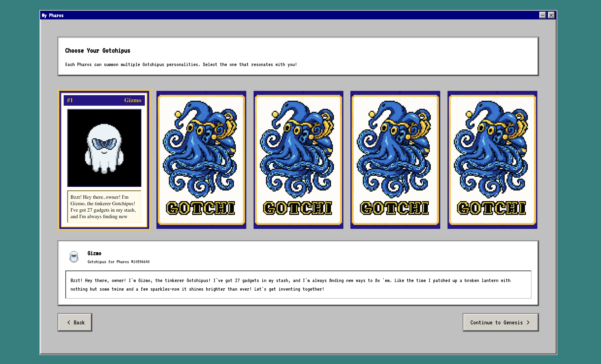The width and height of the screenshot is (601, 364).
Task: Close the My Pharos window
Action: (x=551, y=15)
